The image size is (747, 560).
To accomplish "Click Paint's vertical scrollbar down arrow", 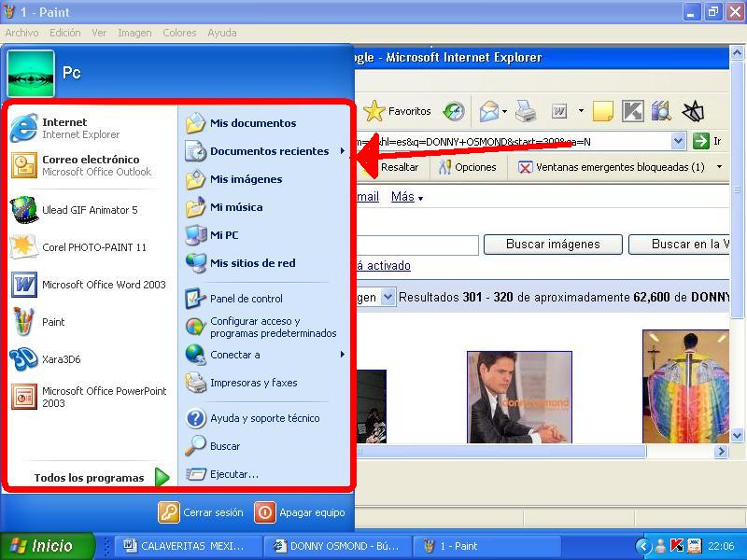I will 737,436.
